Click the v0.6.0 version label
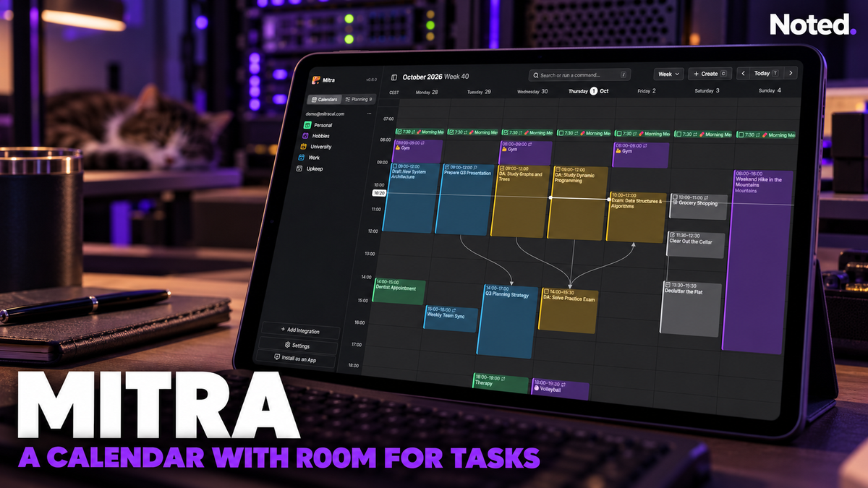The height and width of the screenshot is (488, 868). point(371,80)
